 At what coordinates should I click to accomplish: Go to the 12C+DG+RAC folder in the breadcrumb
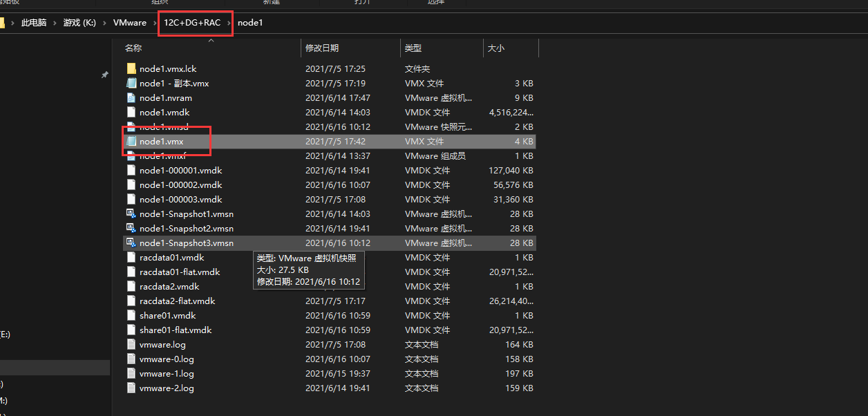[x=192, y=23]
